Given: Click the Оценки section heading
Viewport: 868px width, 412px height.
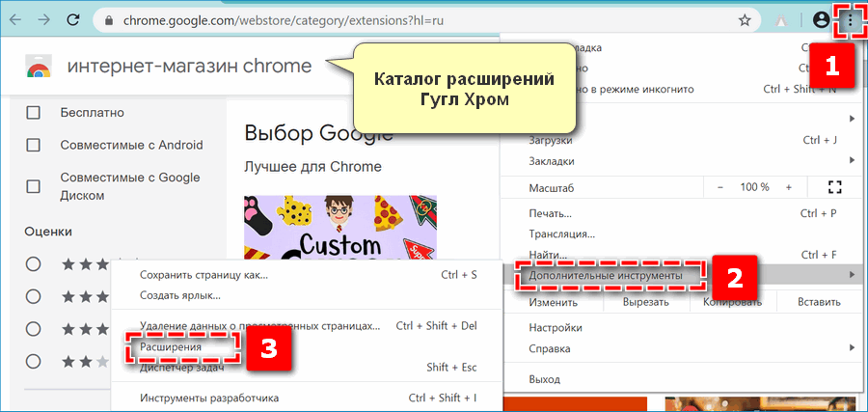Looking at the screenshot, I should 48,232.
